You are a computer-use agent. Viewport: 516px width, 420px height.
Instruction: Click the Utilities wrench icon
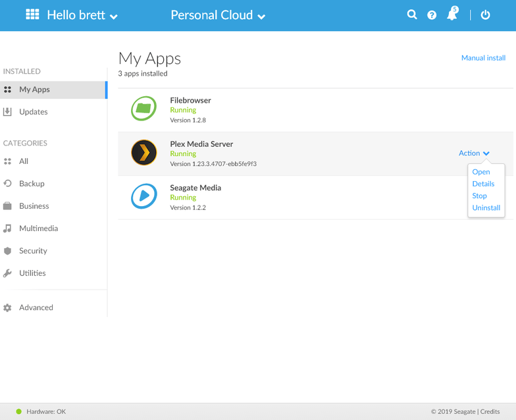pyautogui.click(x=7, y=273)
